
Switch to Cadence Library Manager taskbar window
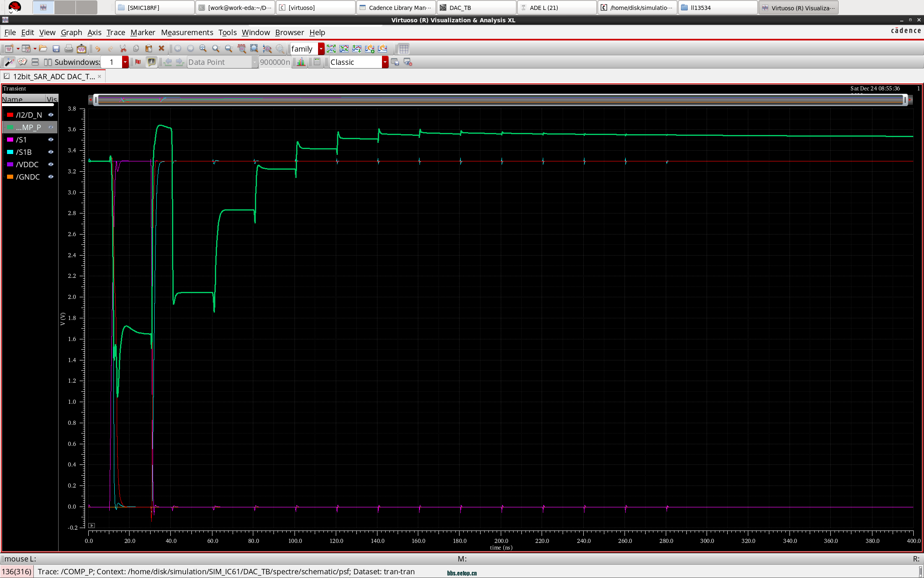396,7
